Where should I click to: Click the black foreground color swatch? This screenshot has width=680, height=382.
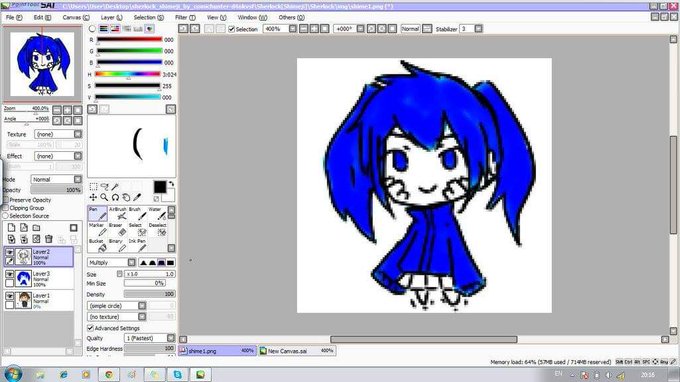tap(160, 187)
